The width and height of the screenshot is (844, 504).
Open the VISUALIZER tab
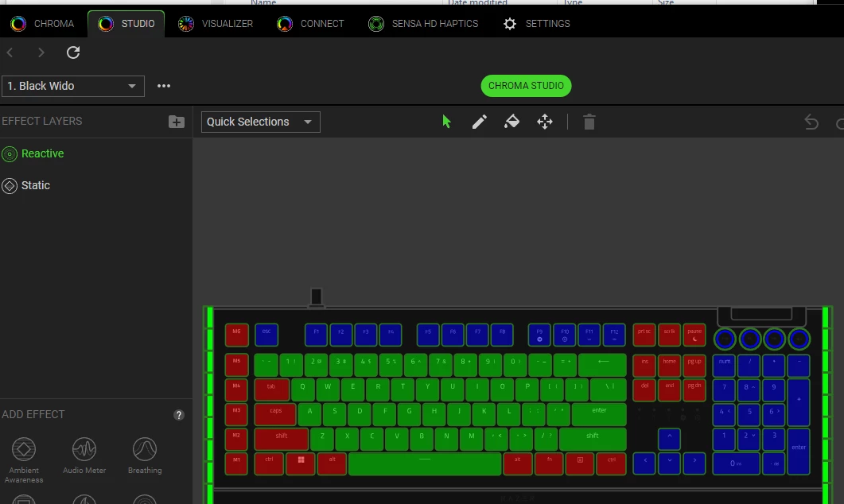(216, 24)
